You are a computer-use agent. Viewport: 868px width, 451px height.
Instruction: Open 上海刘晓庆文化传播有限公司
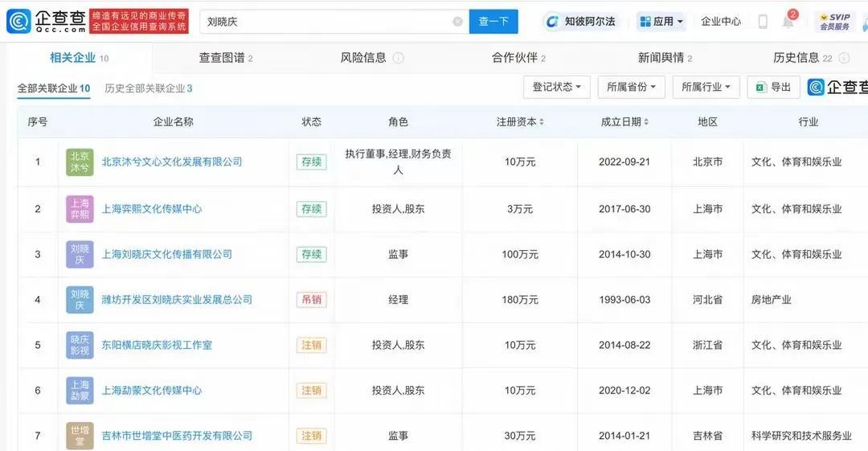[x=166, y=254]
